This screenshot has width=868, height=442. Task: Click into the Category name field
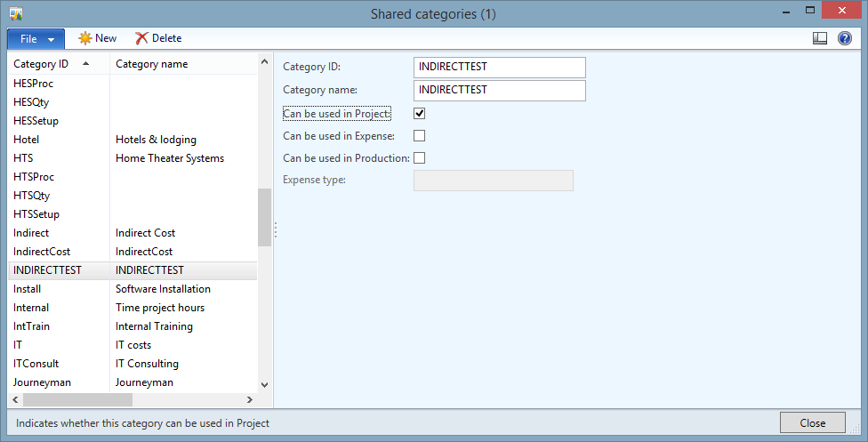[x=499, y=90]
